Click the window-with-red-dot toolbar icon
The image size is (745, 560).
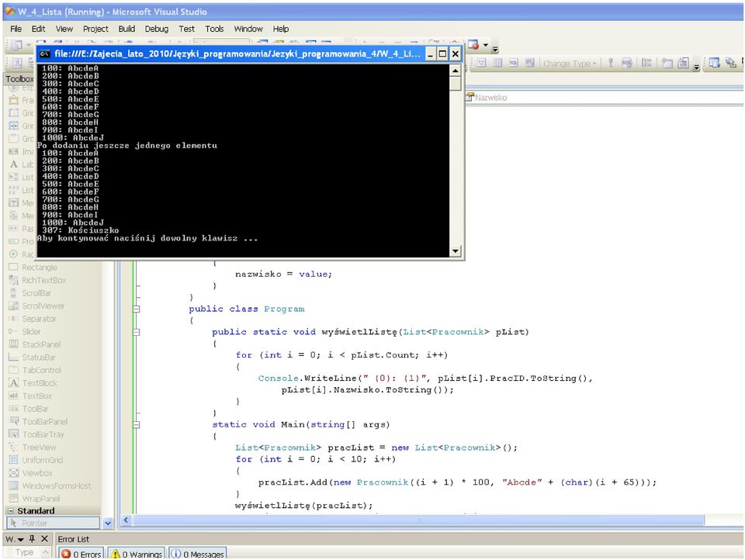click(473, 45)
